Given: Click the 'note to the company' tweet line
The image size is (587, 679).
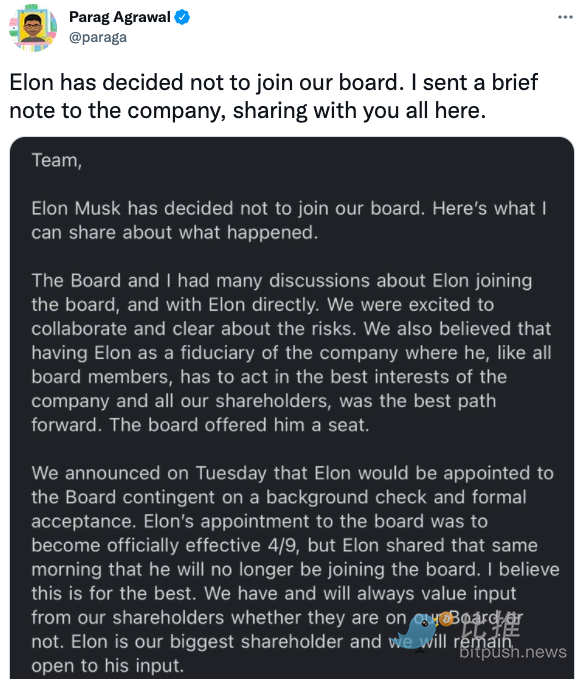Looking at the screenshot, I should tap(248, 110).
